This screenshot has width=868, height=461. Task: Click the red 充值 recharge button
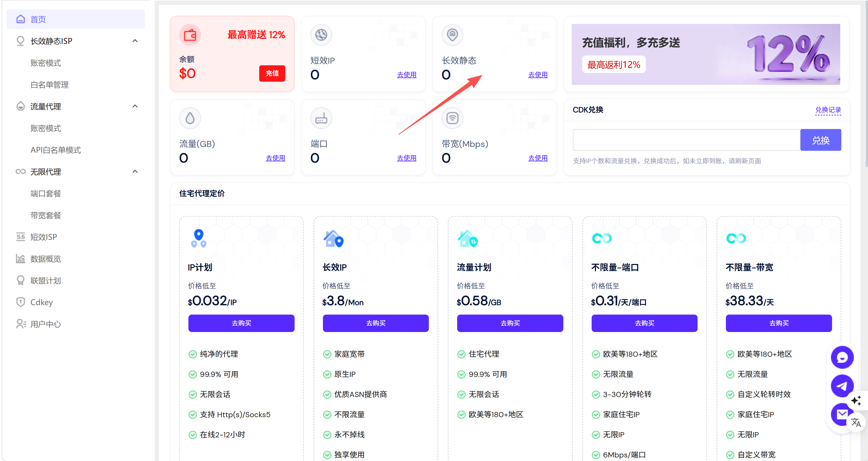point(272,73)
